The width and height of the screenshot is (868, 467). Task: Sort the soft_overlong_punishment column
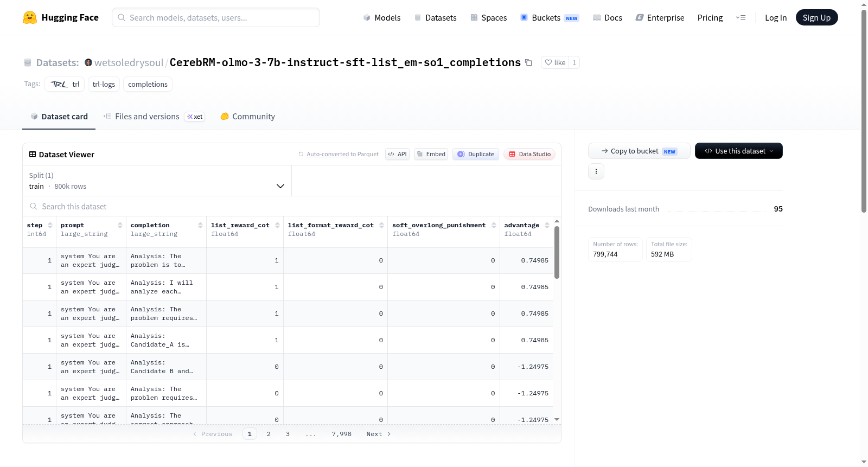point(494,225)
